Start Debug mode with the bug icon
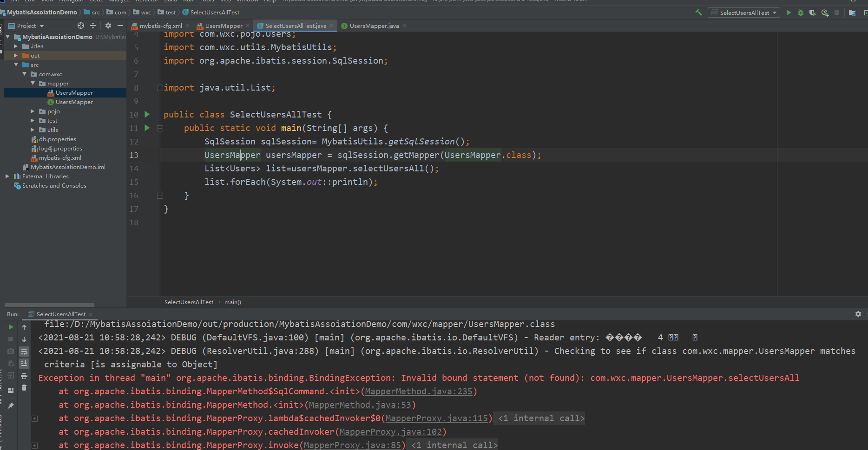 (800, 13)
